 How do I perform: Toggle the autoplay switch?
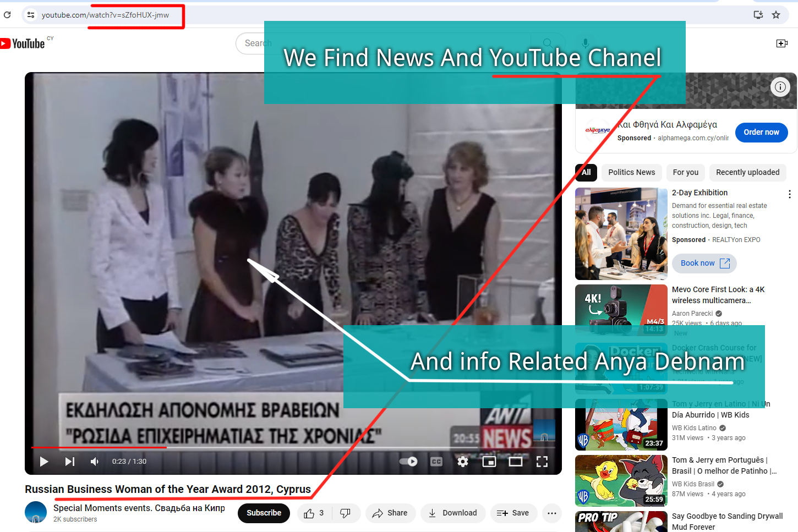[408, 462]
